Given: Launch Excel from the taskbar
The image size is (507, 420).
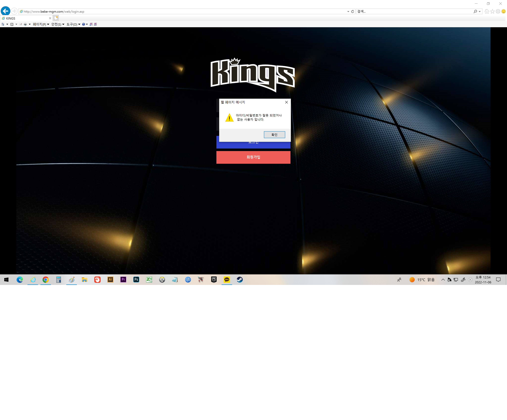Looking at the screenshot, I should (149, 280).
